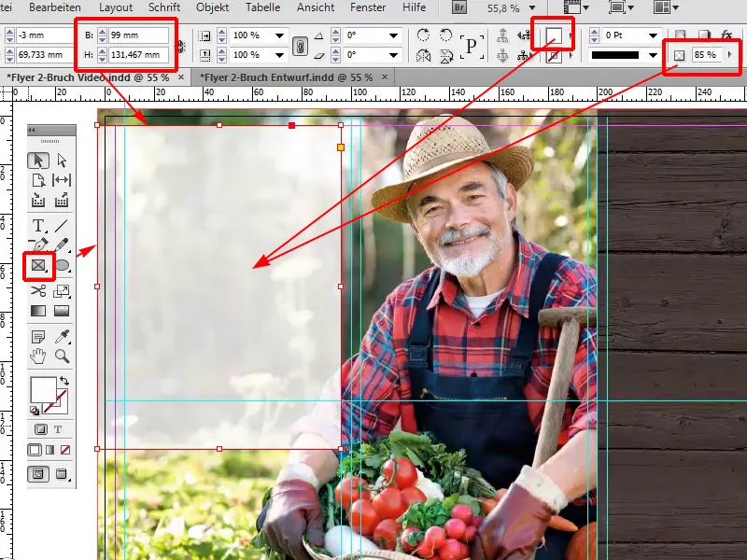
Task: Select the Hand tool
Action: tap(38, 356)
